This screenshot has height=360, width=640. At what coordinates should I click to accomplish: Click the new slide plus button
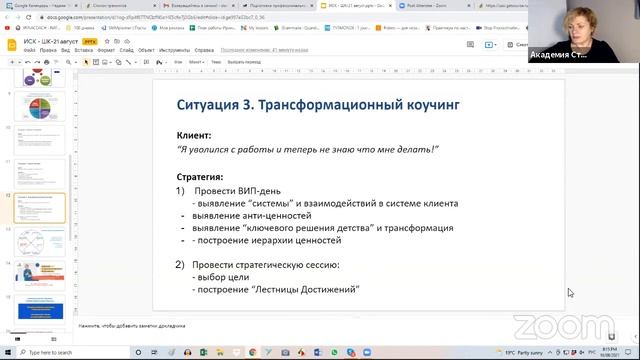[12, 62]
